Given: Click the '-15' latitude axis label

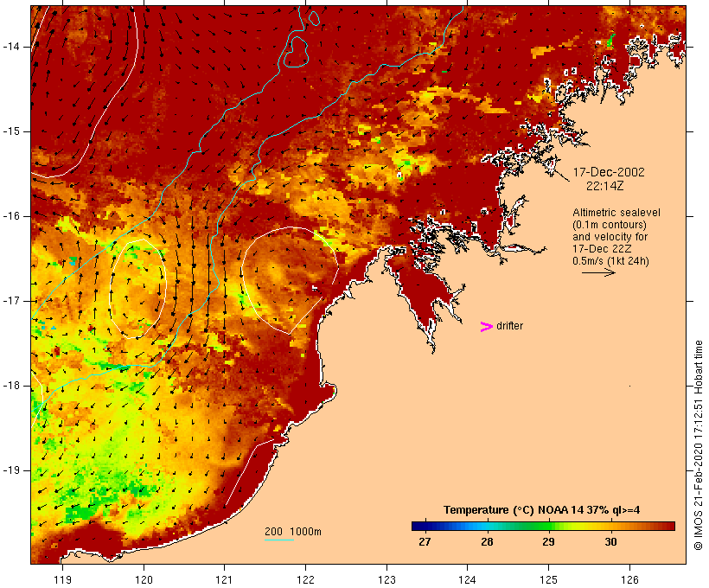Looking at the screenshot, I should (x=11, y=131).
